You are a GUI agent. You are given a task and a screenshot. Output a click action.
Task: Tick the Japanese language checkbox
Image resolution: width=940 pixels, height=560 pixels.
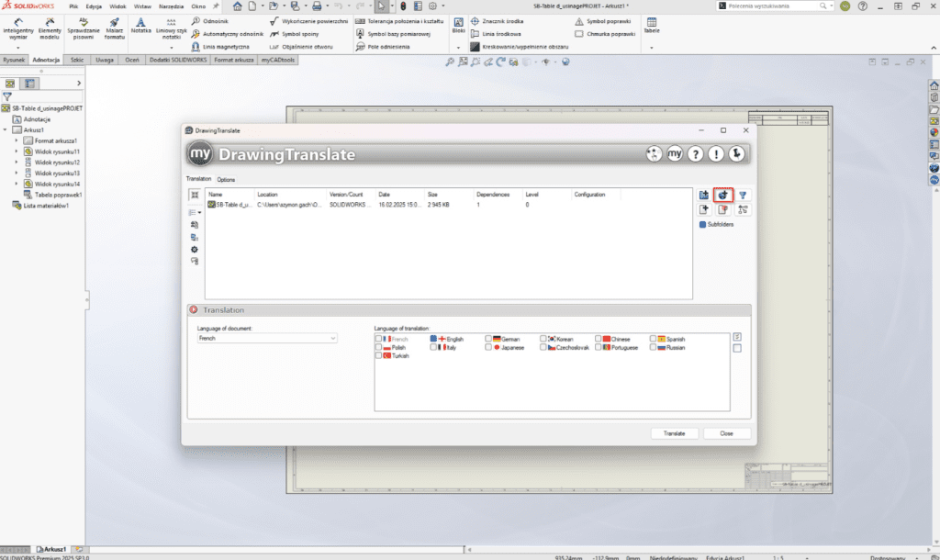[488, 347]
